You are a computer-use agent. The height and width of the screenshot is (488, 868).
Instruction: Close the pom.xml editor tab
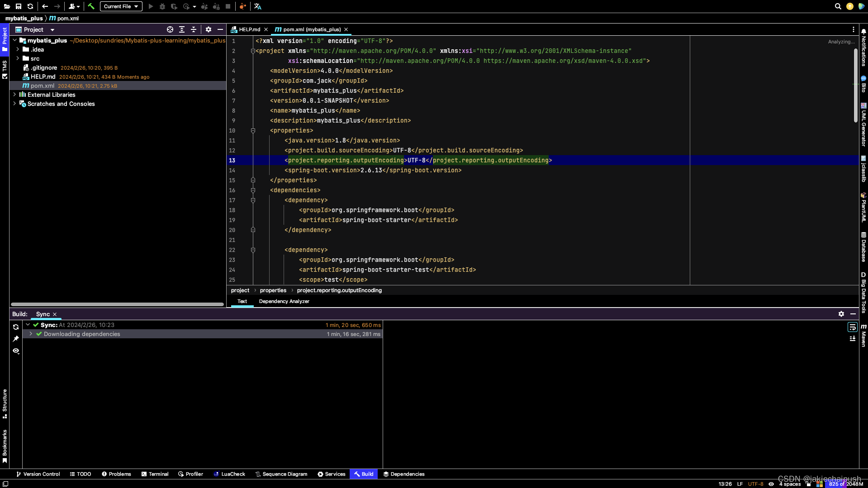pyautogui.click(x=346, y=29)
